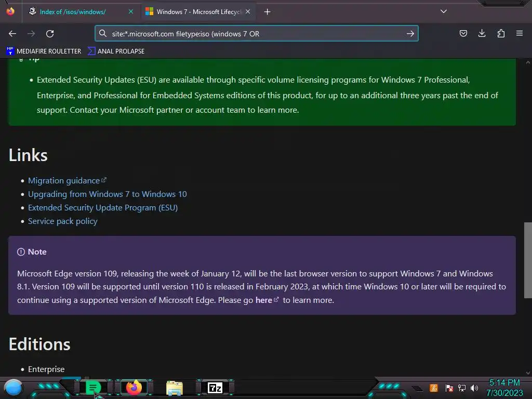Open the Pocket save icon
This screenshot has height=399, width=532.
(x=463, y=33)
